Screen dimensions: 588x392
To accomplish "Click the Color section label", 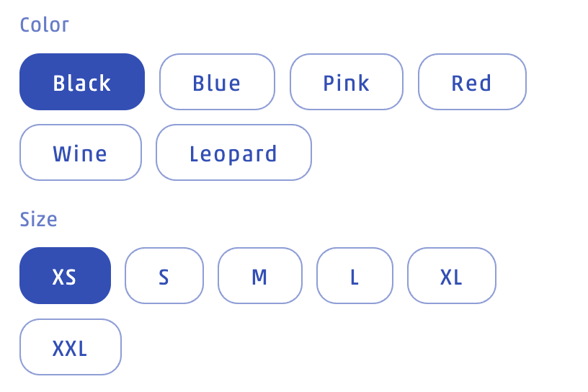I will [x=45, y=24].
